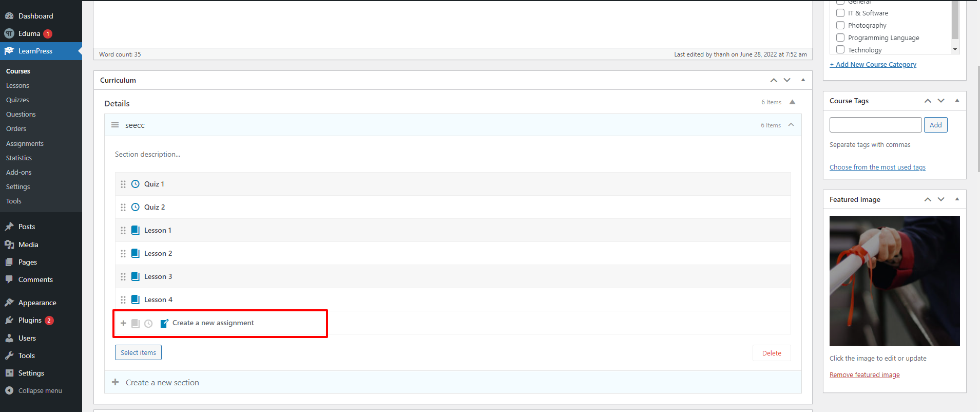The height and width of the screenshot is (412, 980).
Task: Open Add-ons submenu item
Action: pyautogui.click(x=19, y=172)
